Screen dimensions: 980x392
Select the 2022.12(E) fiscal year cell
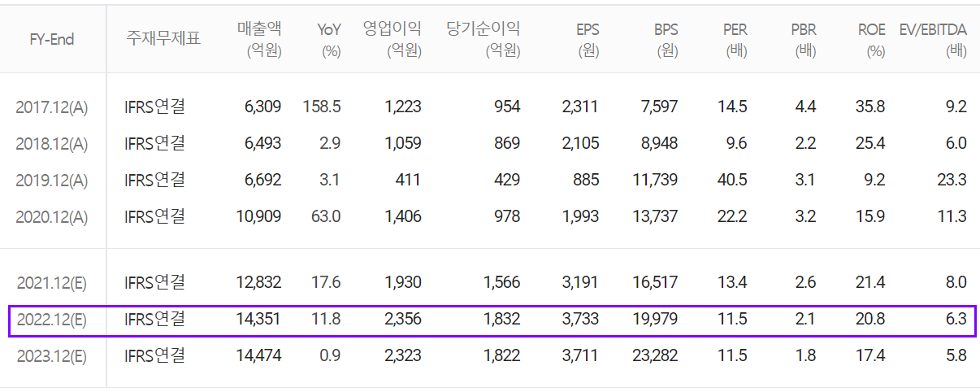click(x=51, y=320)
